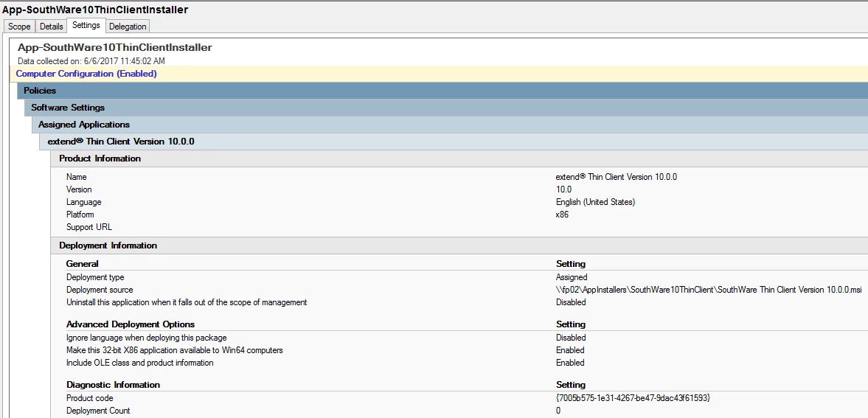Click Setting header beside Advanced Deployment Options

coord(571,324)
